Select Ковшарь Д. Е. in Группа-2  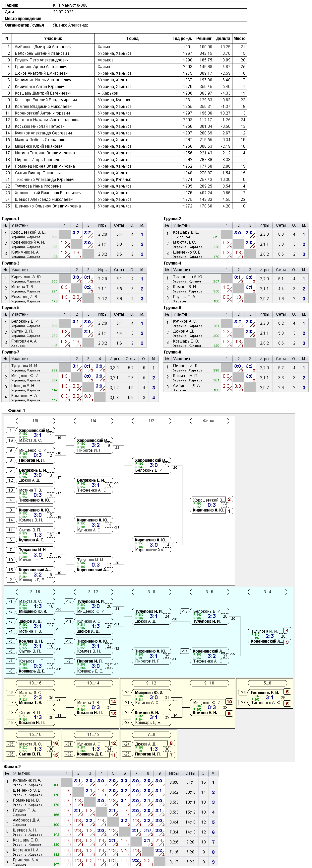tap(186, 232)
